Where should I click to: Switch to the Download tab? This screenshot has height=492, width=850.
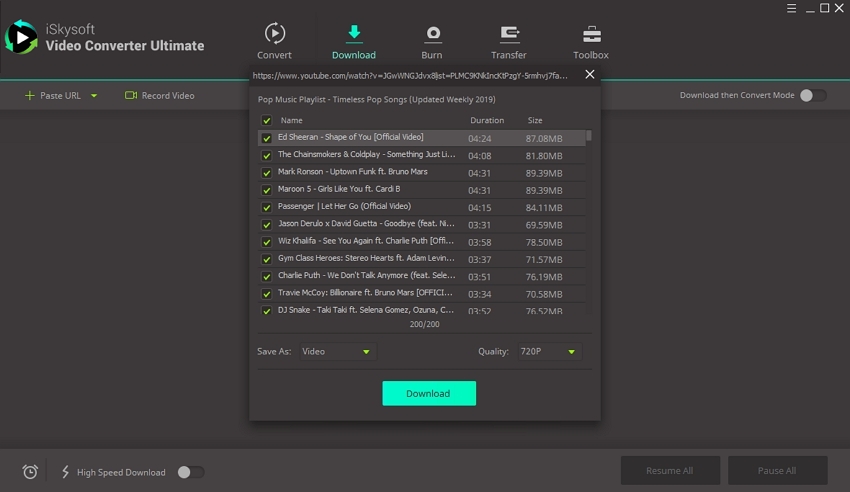[354, 42]
